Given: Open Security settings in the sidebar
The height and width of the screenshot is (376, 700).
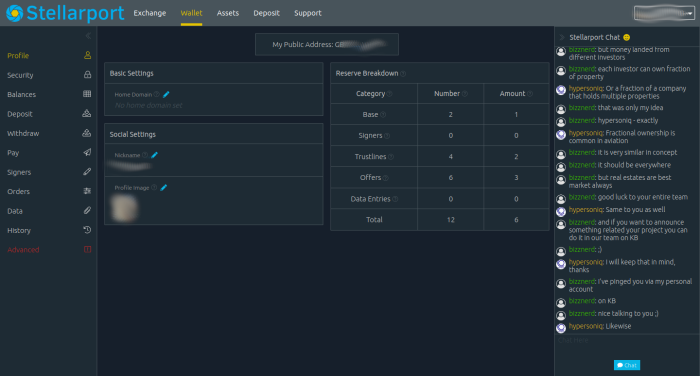Looking at the screenshot, I should [20, 75].
